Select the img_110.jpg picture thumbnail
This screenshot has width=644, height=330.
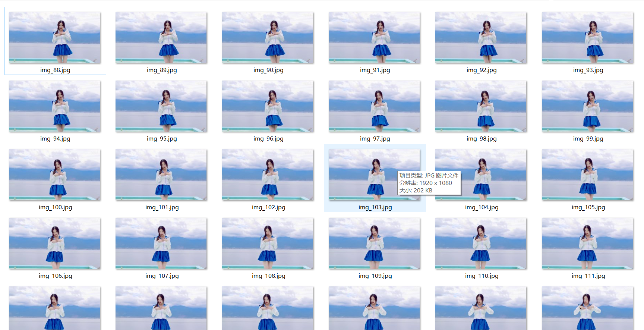coord(481,243)
